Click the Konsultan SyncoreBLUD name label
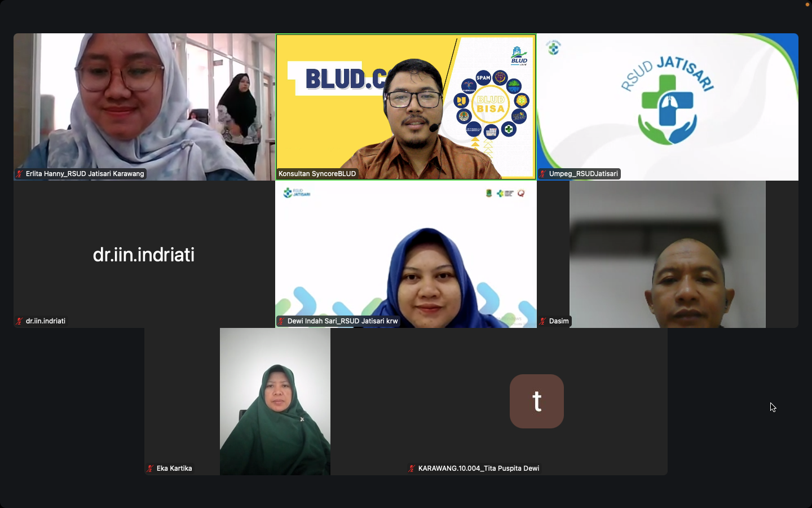Image resolution: width=812 pixels, height=508 pixels. pos(317,174)
